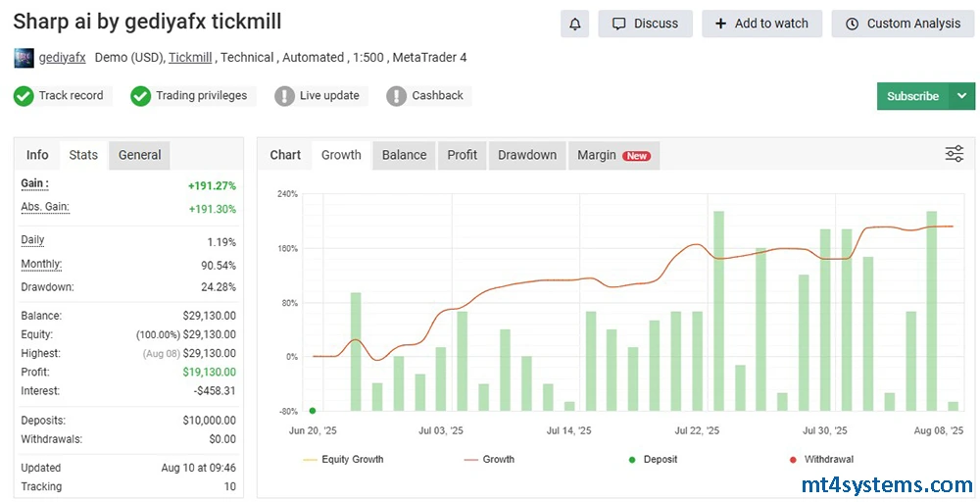Click the Trading privileges checkmark icon
This screenshot has height=502, width=980.
coord(140,96)
